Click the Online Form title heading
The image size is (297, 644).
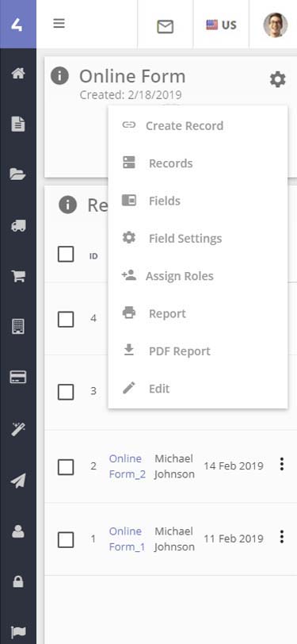(132, 76)
